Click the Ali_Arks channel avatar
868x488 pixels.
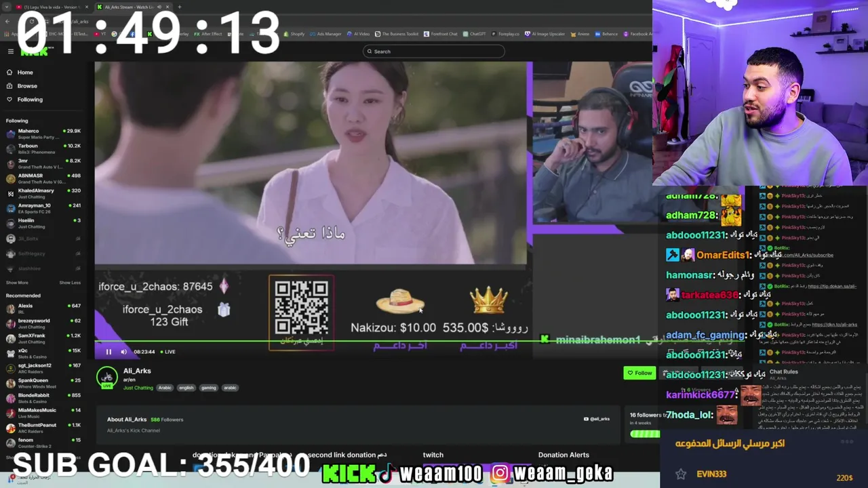tap(106, 378)
